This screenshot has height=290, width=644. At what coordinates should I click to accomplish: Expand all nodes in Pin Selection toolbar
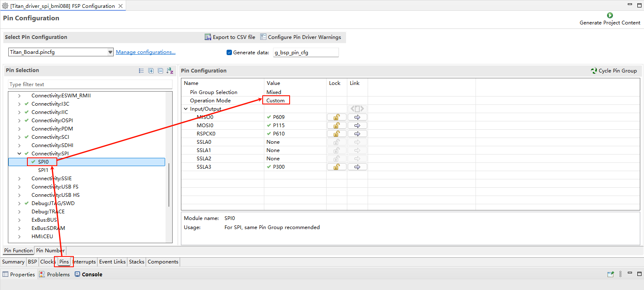coord(151,71)
